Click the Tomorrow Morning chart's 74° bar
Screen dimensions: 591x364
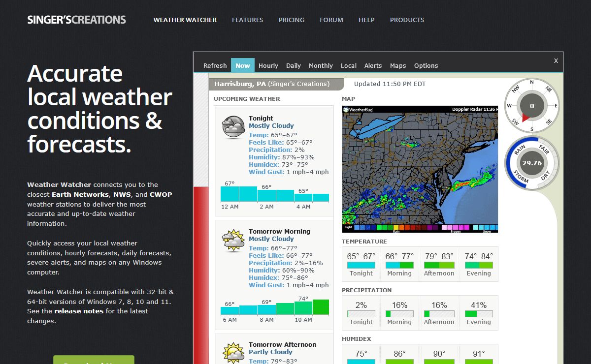click(303, 308)
